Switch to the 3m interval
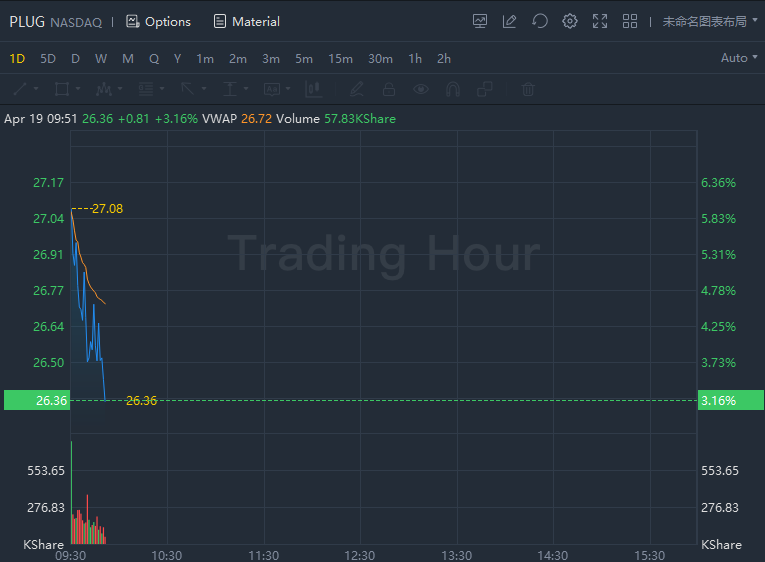Screen dimensions: 765x562 (271, 59)
